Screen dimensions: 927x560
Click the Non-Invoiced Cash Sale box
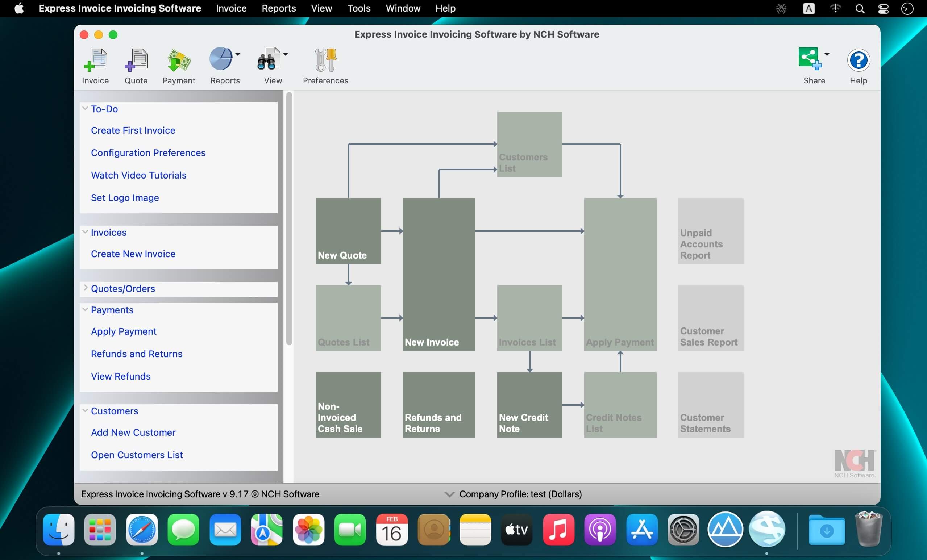pos(348,405)
